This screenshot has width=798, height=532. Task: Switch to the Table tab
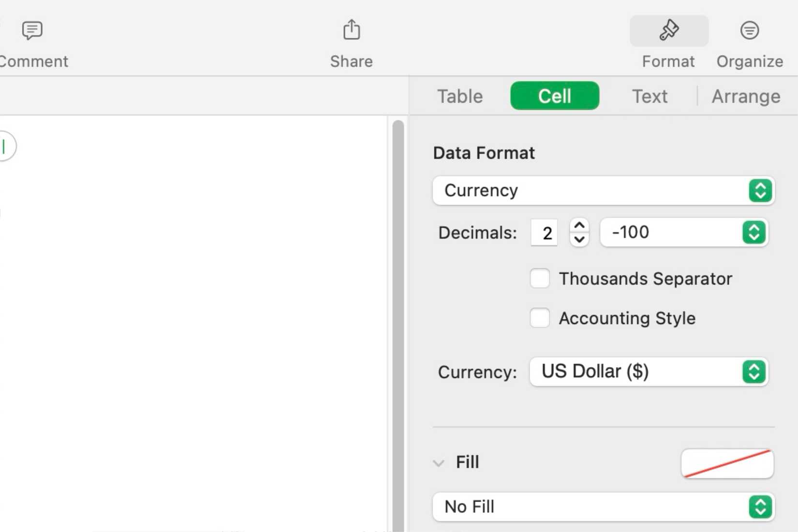click(x=459, y=96)
